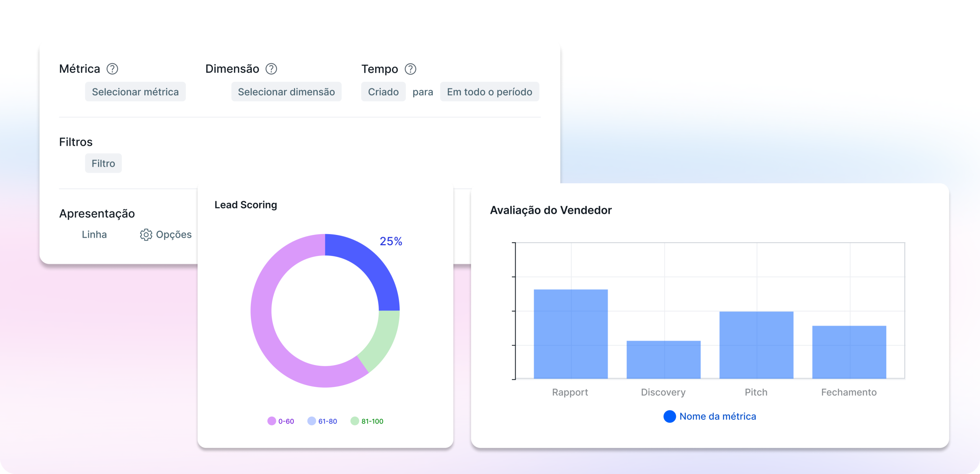Open the Opções settings label
Image resolution: width=980 pixels, height=474 pixels.
pyautogui.click(x=174, y=235)
